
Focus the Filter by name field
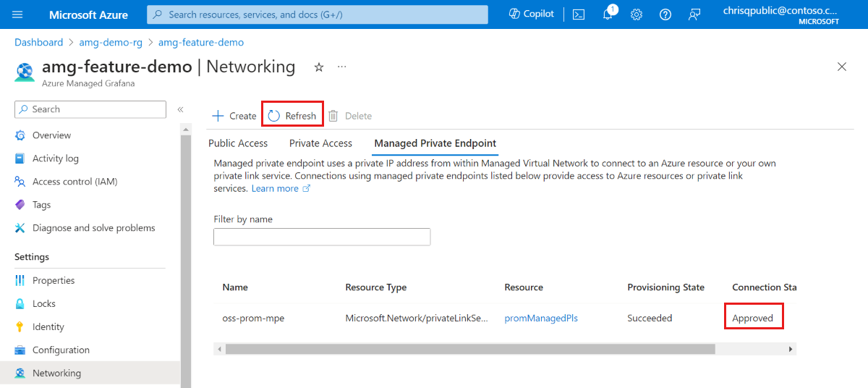pos(322,237)
